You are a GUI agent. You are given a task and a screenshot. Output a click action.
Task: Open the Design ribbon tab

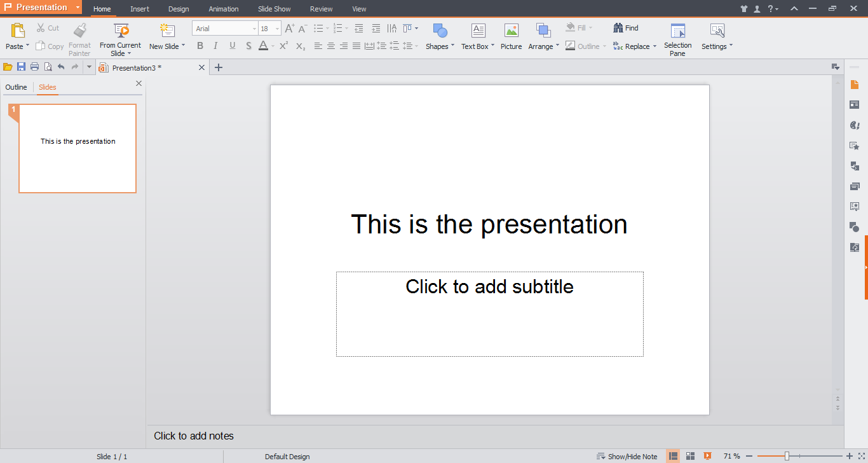click(179, 9)
